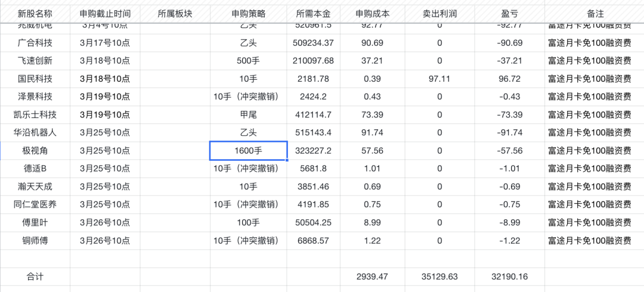Click the 2939.47 total cost cell

pyautogui.click(x=373, y=277)
